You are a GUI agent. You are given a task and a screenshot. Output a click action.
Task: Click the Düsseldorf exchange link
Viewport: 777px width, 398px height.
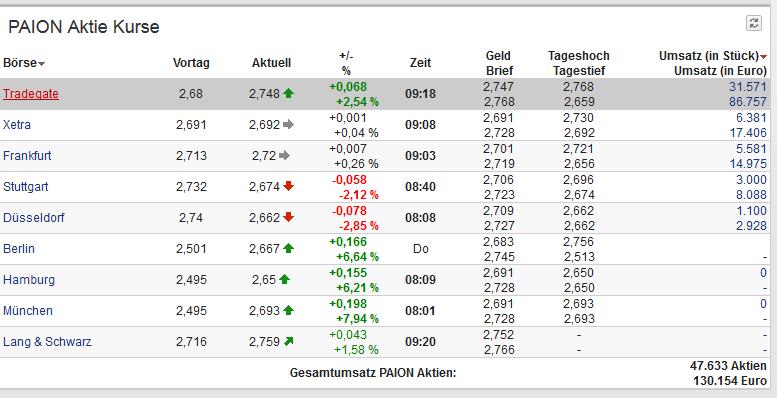tap(34, 218)
